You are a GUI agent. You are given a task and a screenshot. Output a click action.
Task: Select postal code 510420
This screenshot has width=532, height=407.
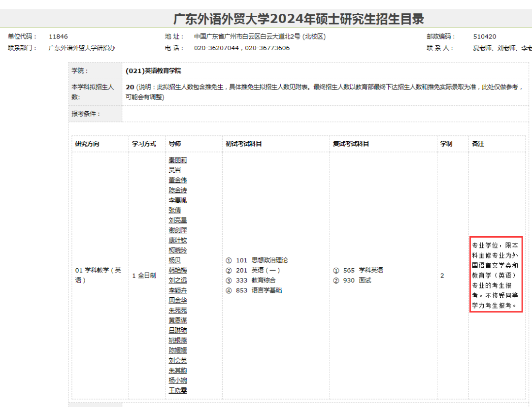click(x=485, y=36)
